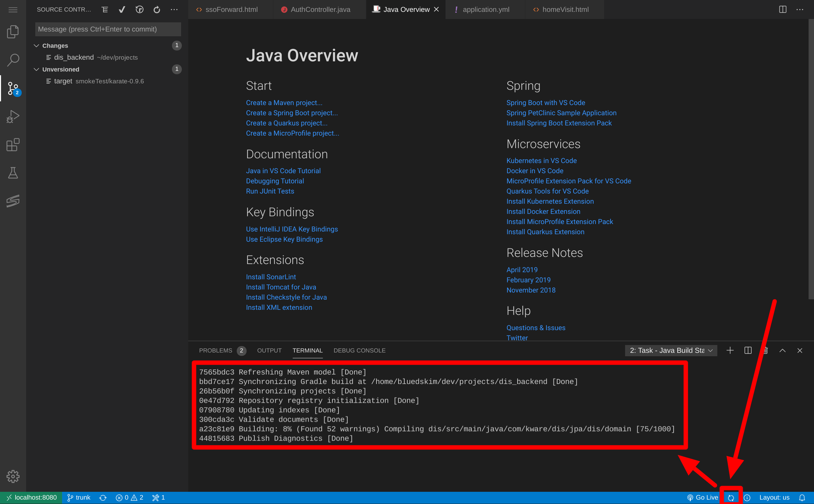
Task: Click the editor vertical scrollbar
Action: tap(811, 159)
